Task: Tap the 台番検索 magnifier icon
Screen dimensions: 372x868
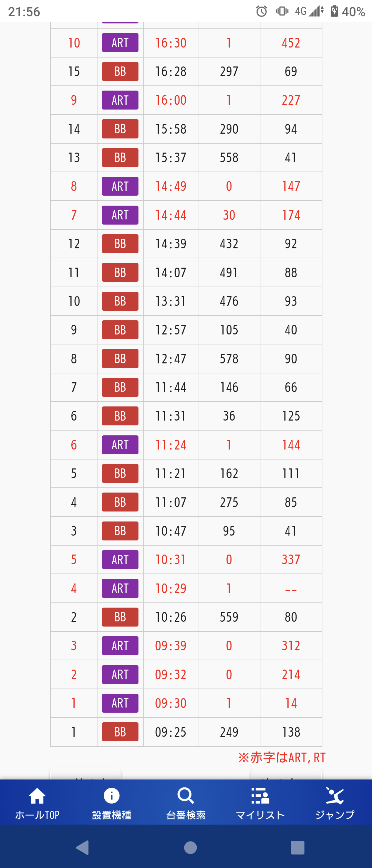Action: (x=186, y=796)
